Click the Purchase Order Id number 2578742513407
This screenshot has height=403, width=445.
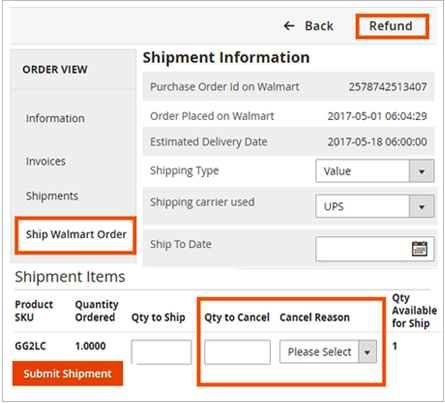click(x=388, y=87)
